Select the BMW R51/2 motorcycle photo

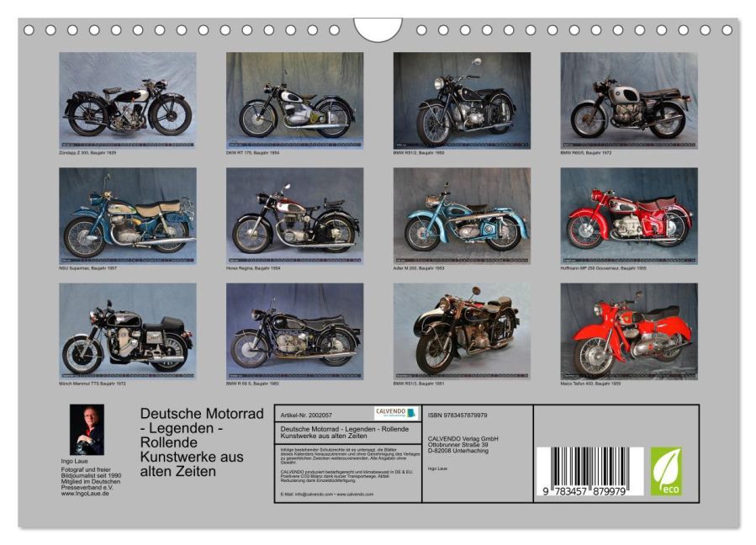point(462,100)
